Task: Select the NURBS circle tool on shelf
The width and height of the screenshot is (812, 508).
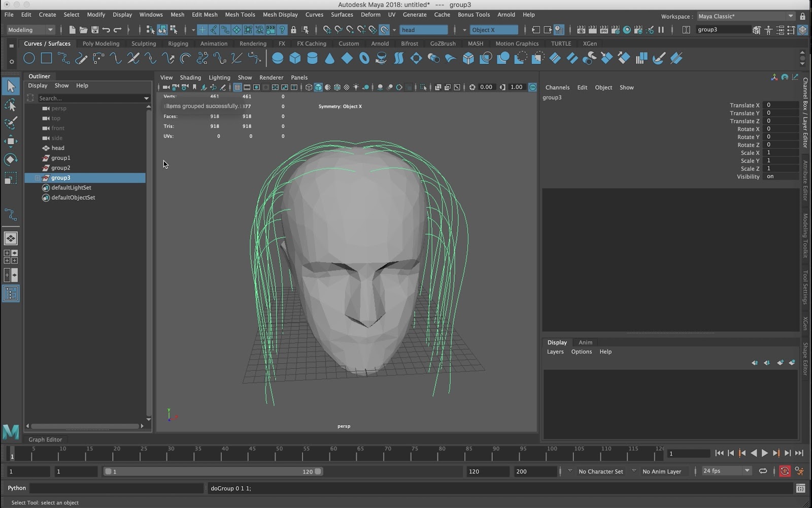Action: [x=29, y=58]
